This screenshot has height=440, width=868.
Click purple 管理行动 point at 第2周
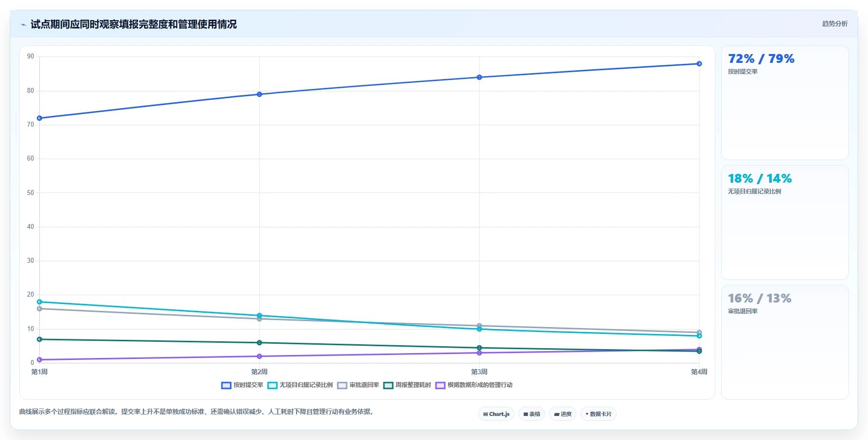tap(259, 357)
